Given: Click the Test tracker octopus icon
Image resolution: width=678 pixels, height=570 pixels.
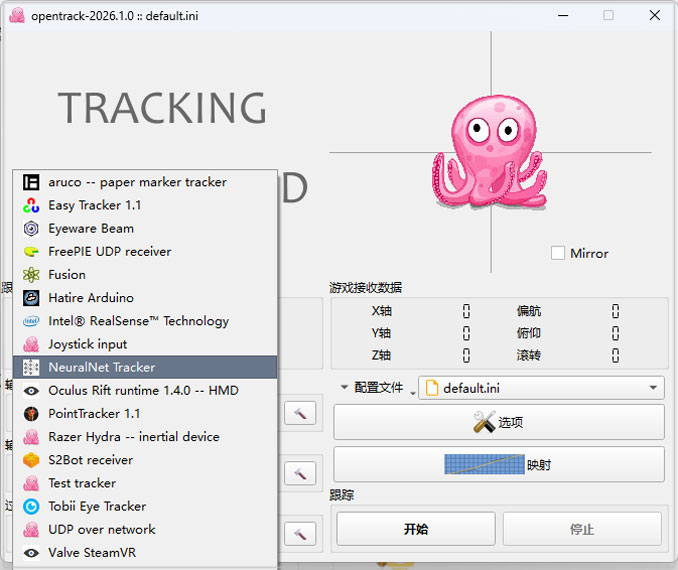Looking at the screenshot, I should pos(31,483).
